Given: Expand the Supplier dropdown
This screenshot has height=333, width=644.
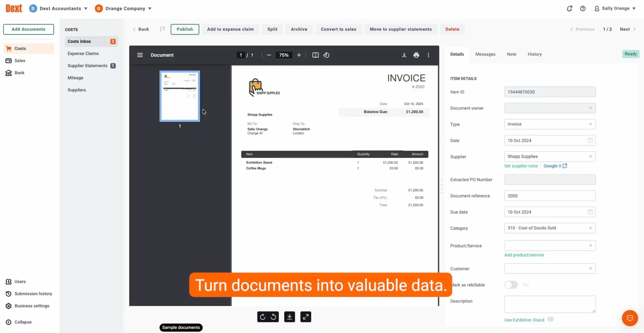Looking at the screenshot, I should click(x=550, y=157).
